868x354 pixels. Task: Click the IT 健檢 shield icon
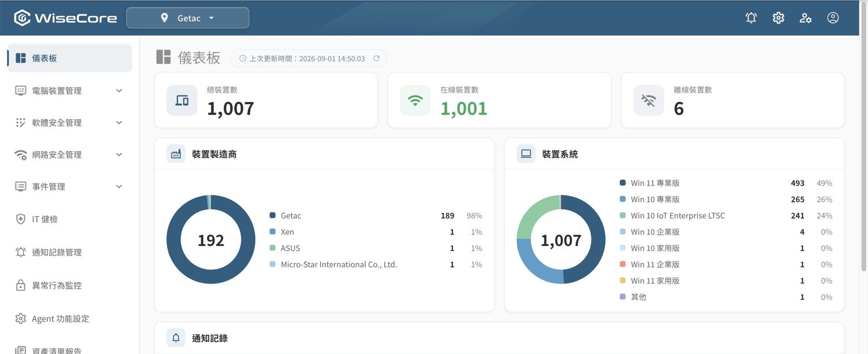pos(21,219)
